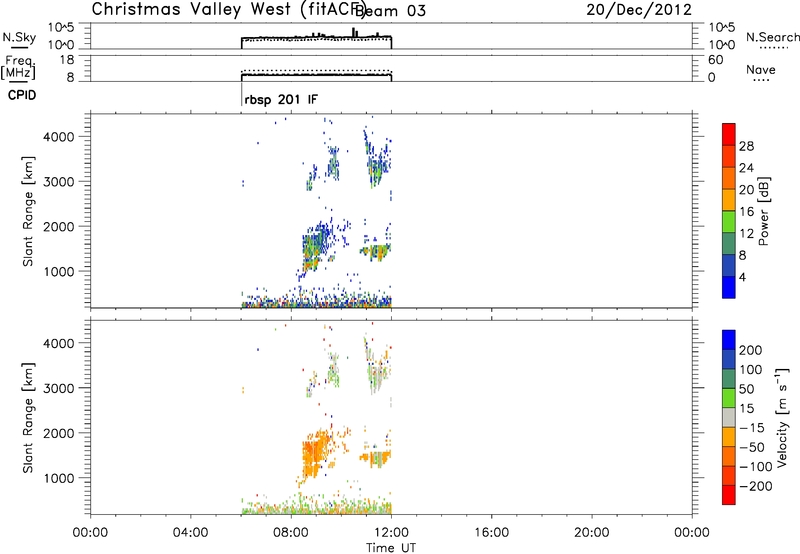Viewport: 800px width, 554px height.
Task: Click the scatter cluster near 09:00 at 1500 km in Power panel
Action: click(x=315, y=247)
